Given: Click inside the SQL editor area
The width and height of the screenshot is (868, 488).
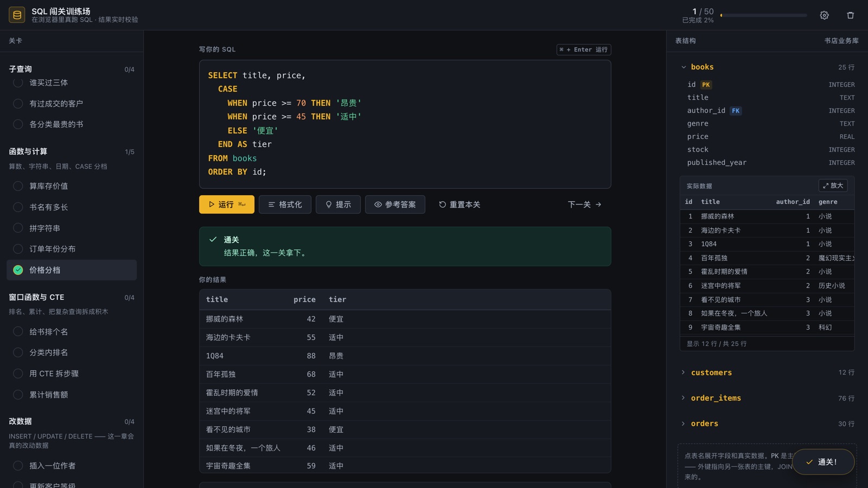Looking at the screenshot, I should tap(405, 124).
